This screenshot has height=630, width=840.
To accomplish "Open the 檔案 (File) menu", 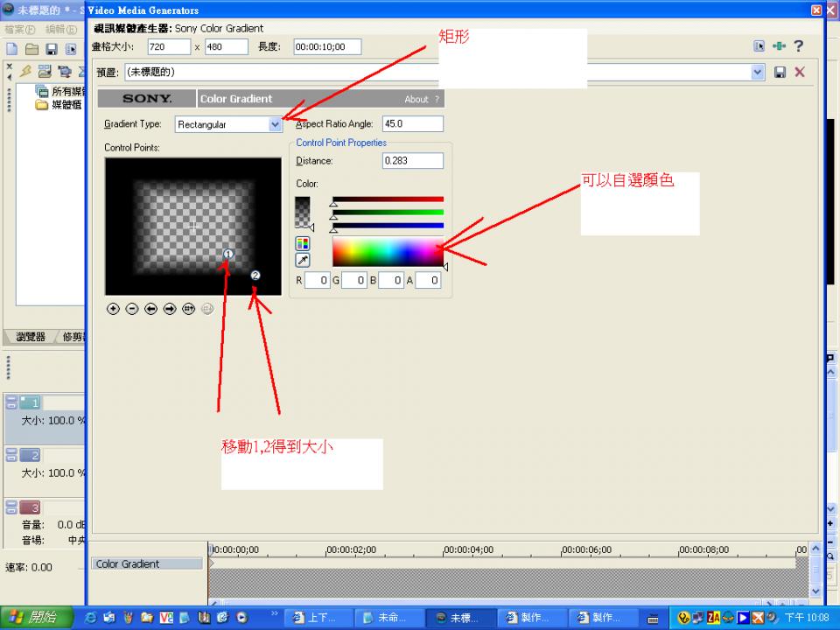I will coord(19,29).
